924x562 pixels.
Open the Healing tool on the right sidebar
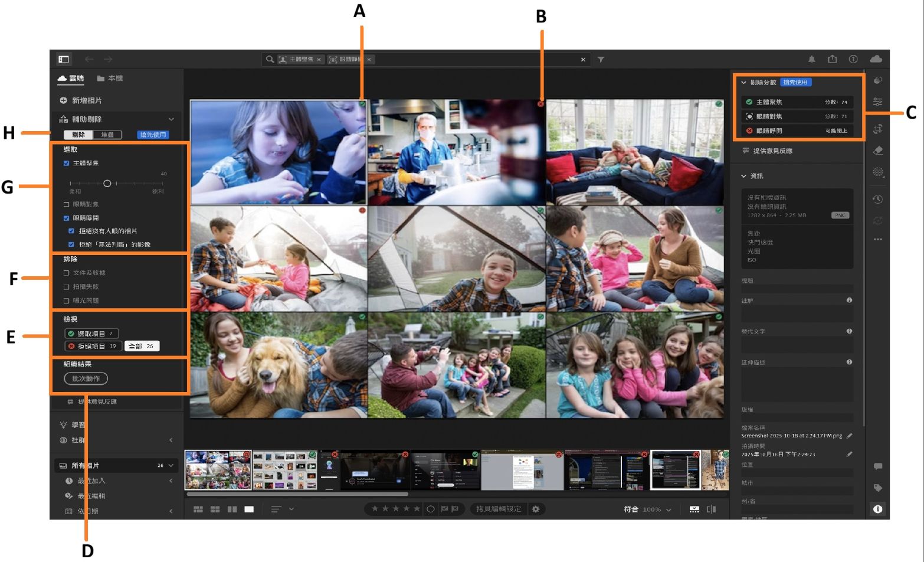click(878, 149)
